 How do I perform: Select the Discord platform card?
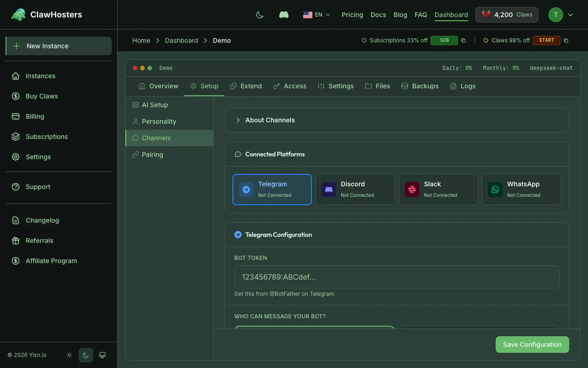[x=355, y=189]
